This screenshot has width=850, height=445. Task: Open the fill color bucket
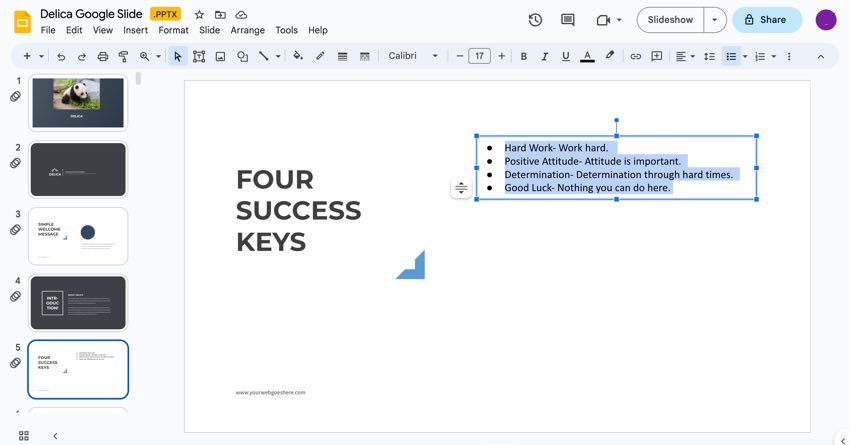(x=298, y=56)
